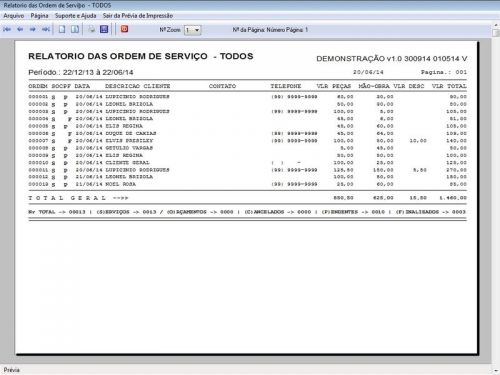Click the report title RELATORIO DAS ORDEM DE SERVIÇO

pos(118,56)
